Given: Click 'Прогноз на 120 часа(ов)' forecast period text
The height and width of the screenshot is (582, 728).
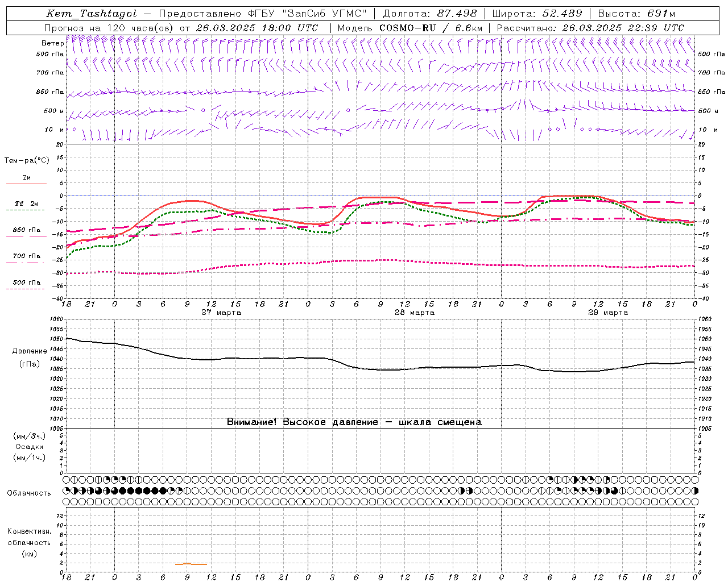Looking at the screenshot, I should [109, 28].
